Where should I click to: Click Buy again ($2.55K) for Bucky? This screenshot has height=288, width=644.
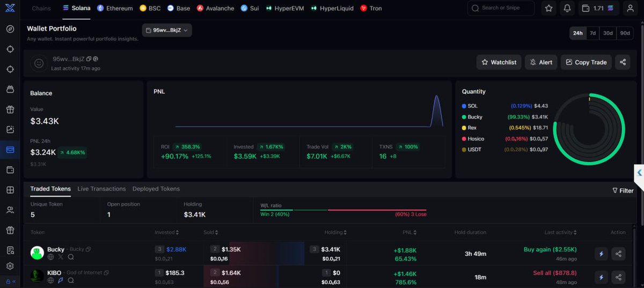pos(550,249)
